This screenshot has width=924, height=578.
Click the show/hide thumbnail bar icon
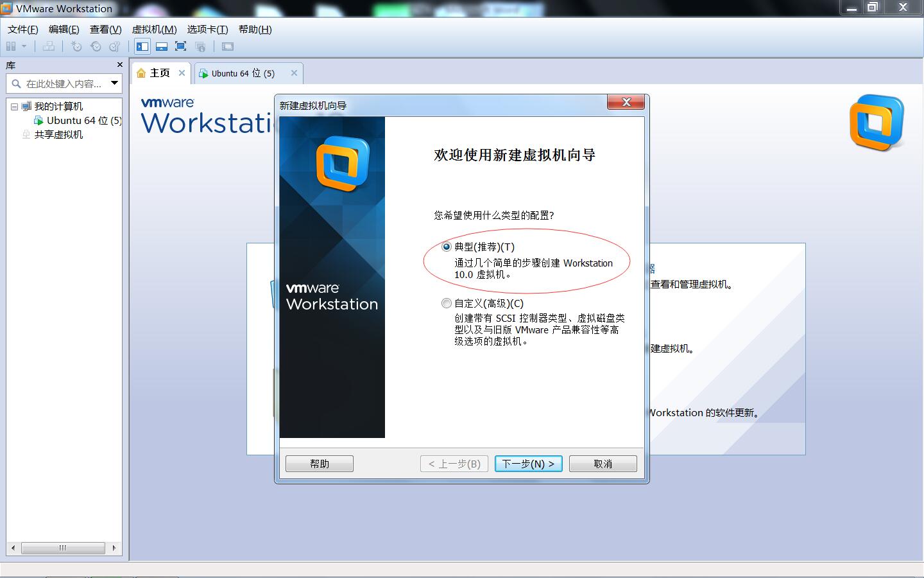[161, 46]
